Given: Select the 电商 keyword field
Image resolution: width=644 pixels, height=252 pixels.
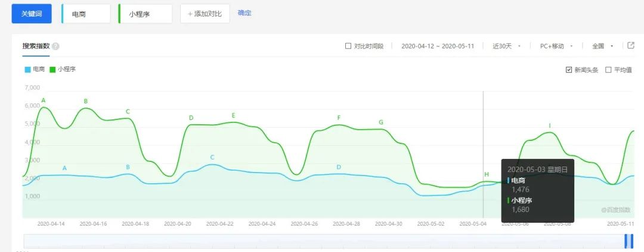Looking at the screenshot, I should [86, 14].
